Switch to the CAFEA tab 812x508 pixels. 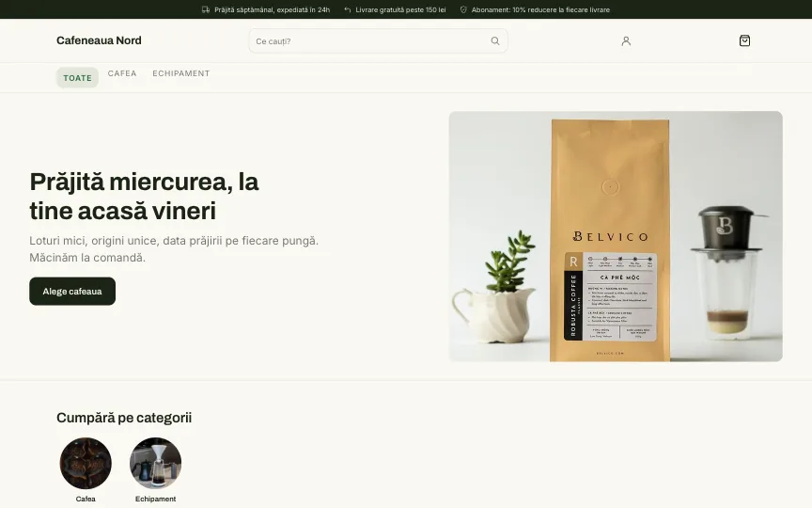click(122, 73)
